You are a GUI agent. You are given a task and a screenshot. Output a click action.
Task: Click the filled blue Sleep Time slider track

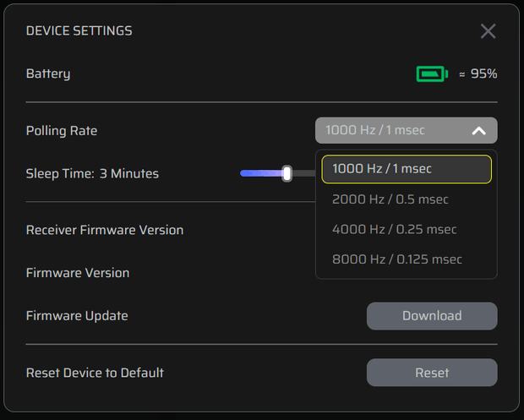(x=261, y=173)
